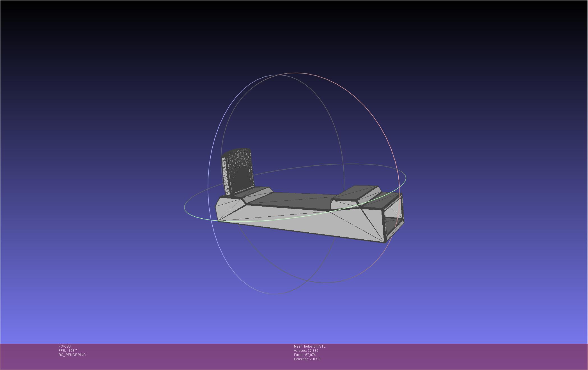Screen dimensions: 588x370
Task: Click the Faces: 67,074 count text
Action: (305, 355)
